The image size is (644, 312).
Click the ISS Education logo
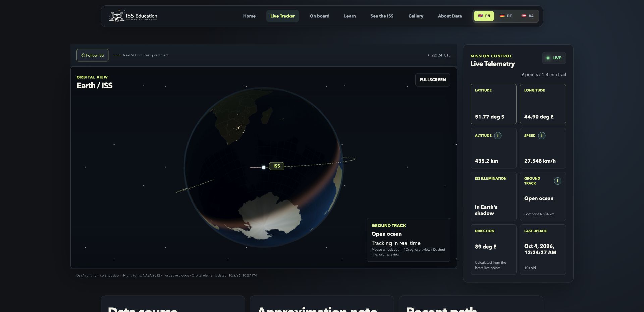[133, 16]
